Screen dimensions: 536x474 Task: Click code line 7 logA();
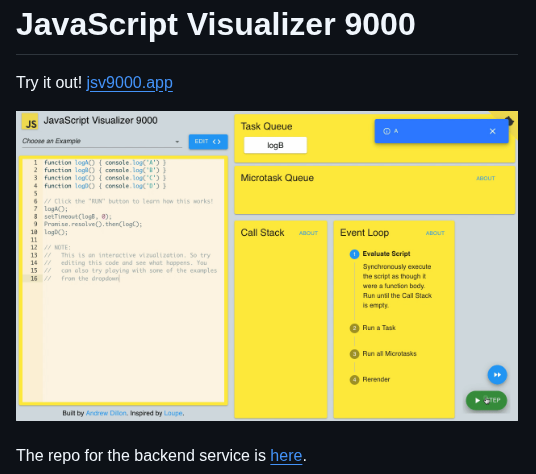(56, 209)
